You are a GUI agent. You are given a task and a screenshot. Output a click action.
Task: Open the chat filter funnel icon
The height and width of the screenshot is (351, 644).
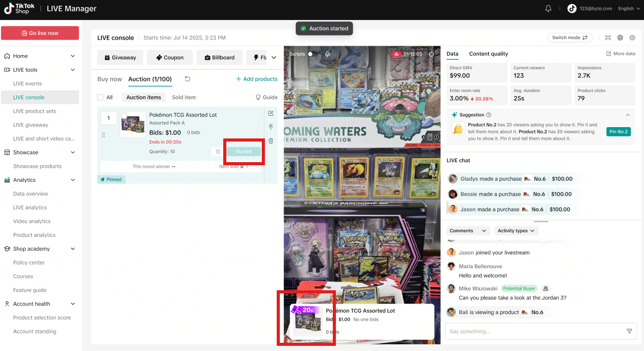629,331
